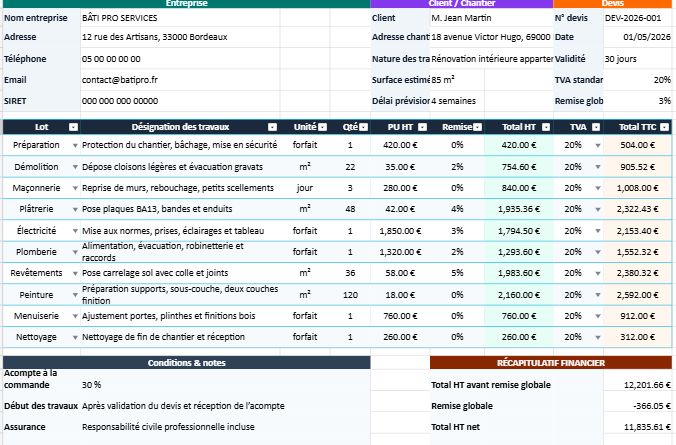Select Total HT cell '1,935.36 €'
Viewport: 676px width, 445px height.
519,209
